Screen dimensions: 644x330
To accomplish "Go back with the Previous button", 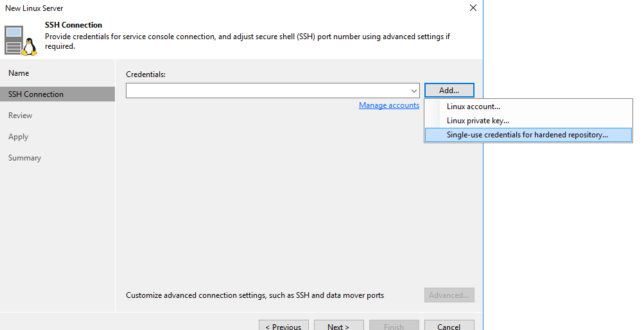I will 284,325.
